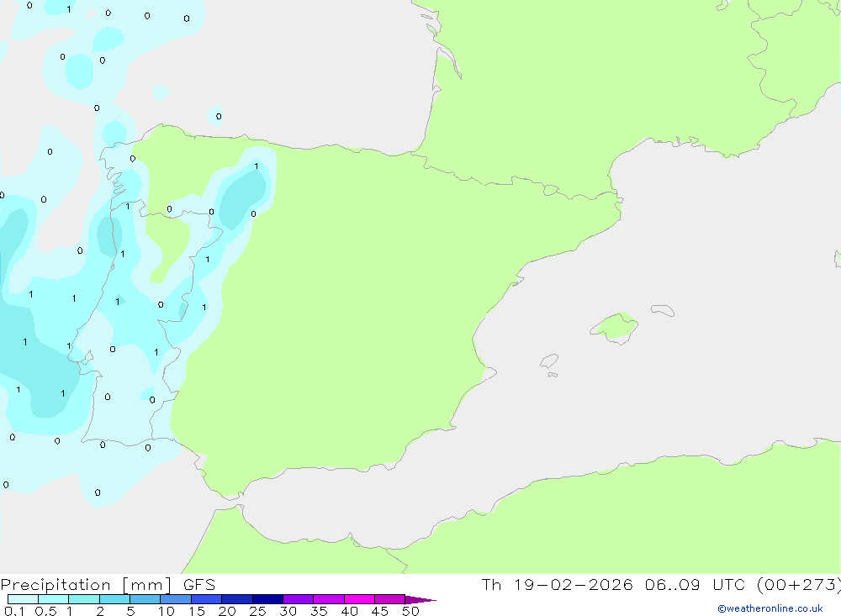The width and height of the screenshot is (841, 616).
Task: Click Mallorca island on the map
Action: coord(615,327)
